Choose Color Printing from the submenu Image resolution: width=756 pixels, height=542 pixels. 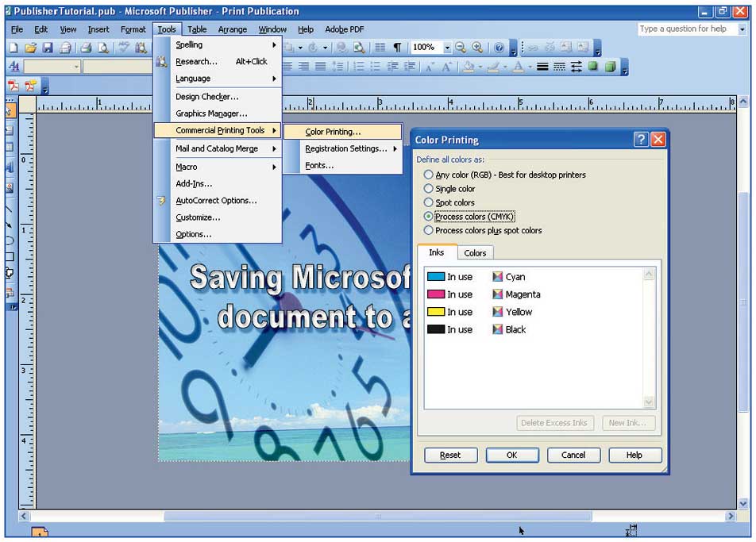[x=343, y=132]
